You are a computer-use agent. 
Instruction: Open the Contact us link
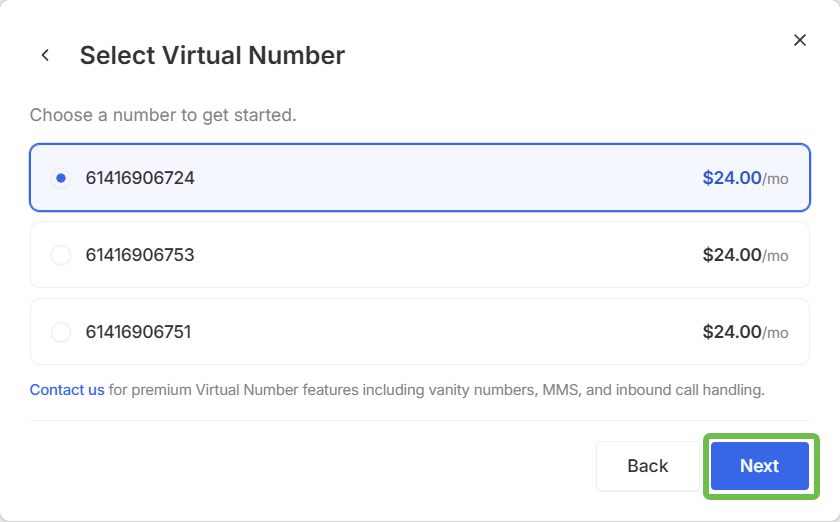coord(67,390)
